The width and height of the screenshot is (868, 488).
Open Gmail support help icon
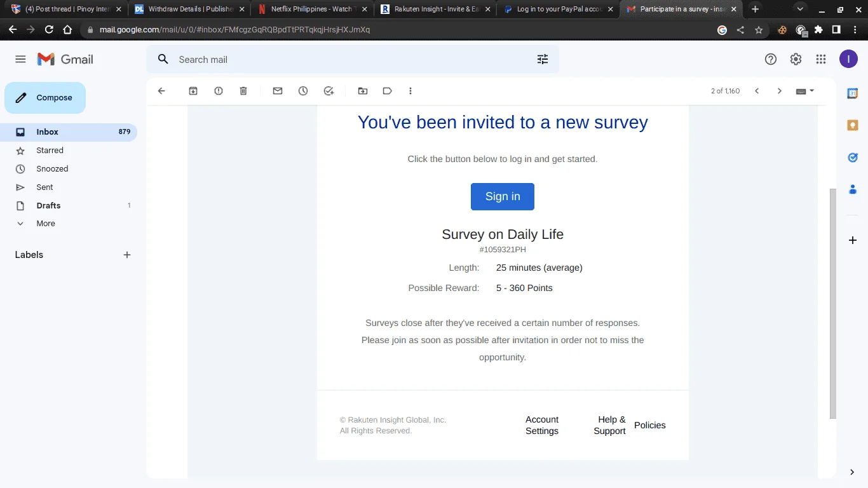(771, 59)
